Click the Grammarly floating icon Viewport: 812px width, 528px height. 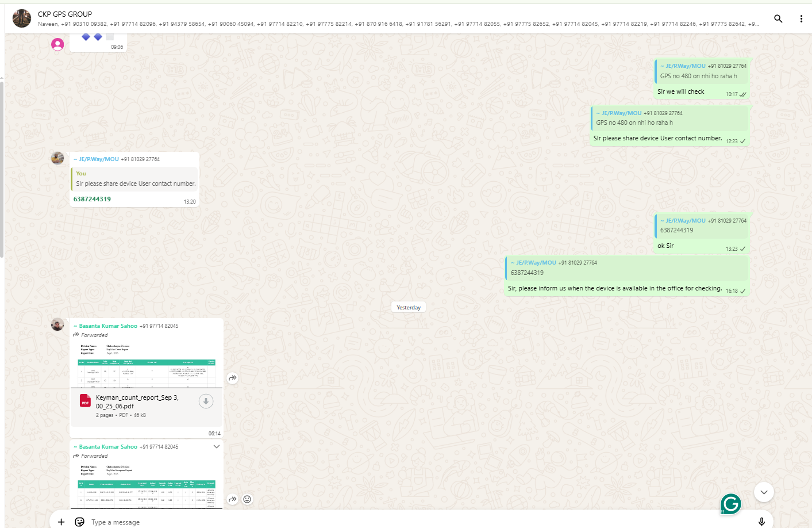point(730,504)
